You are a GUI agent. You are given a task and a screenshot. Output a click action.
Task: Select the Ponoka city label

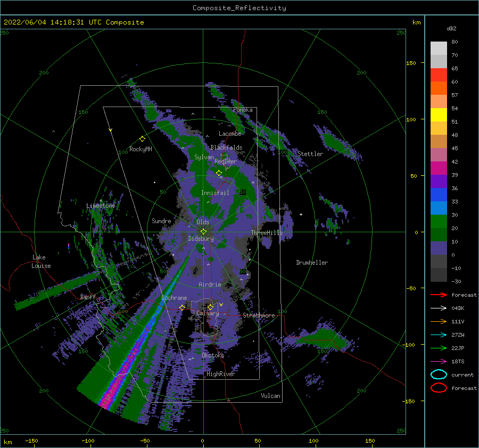click(x=243, y=110)
